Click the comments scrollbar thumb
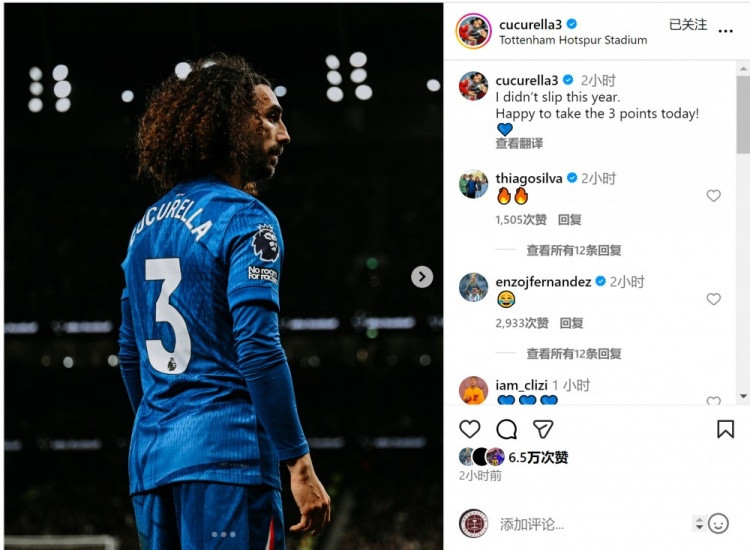The width and height of the screenshot is (750, 550). click(x=743, y=115)
